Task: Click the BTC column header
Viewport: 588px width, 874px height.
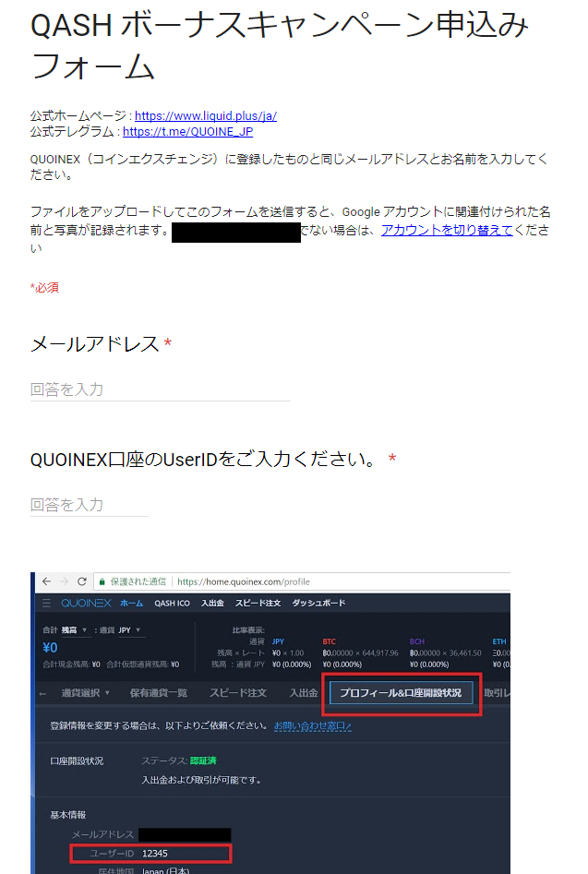Action: point(329,641)
